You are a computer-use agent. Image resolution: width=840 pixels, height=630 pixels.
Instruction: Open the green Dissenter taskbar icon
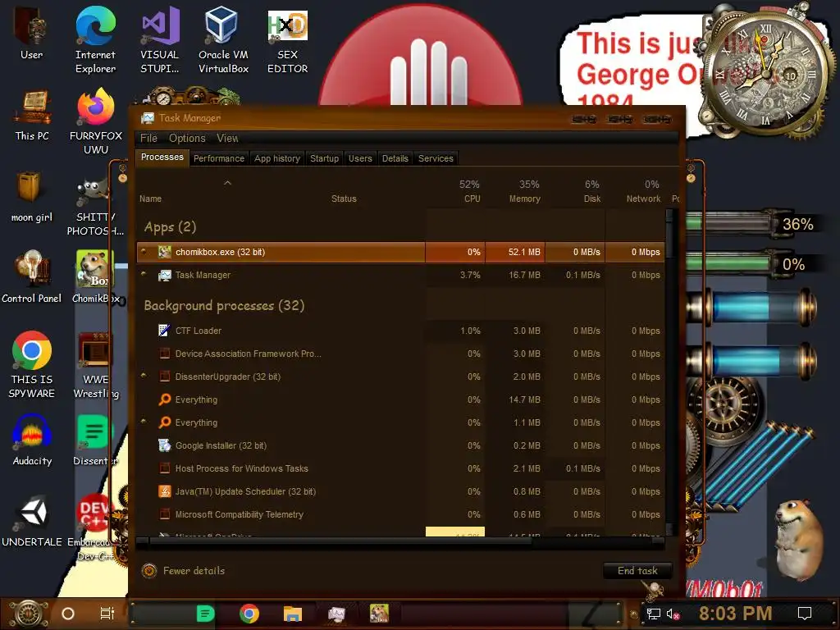[205, 613]
